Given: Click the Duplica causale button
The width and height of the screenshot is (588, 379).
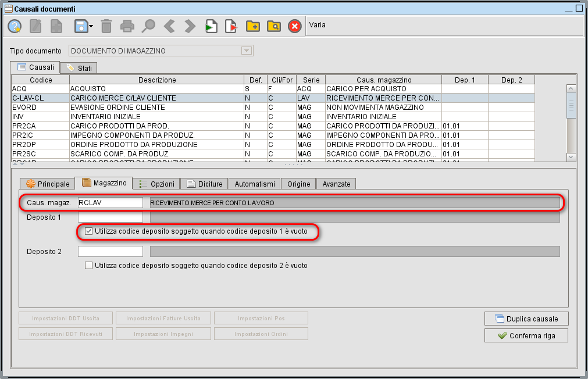Looking at the screenshot, I should (526, 319).
